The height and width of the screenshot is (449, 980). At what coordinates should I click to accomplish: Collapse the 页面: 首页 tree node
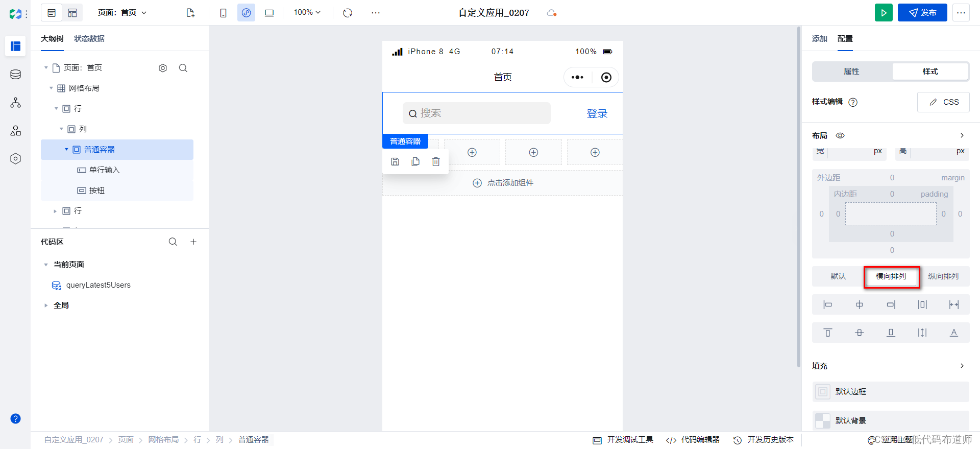tap(46, 67)
